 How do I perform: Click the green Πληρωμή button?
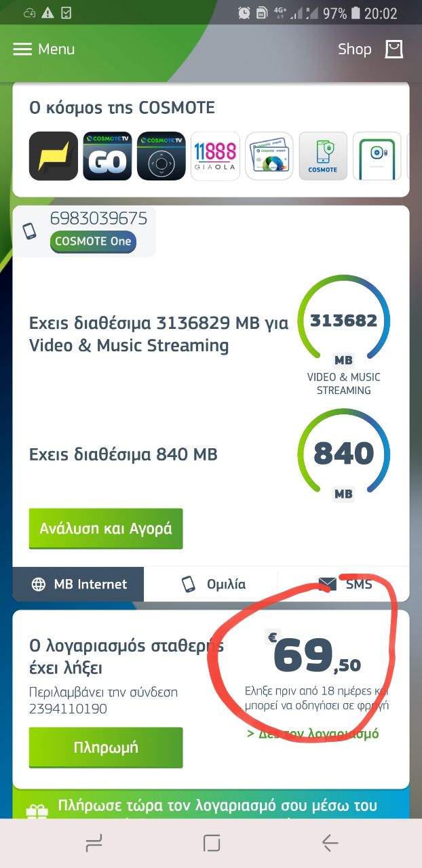pos(106,748)
